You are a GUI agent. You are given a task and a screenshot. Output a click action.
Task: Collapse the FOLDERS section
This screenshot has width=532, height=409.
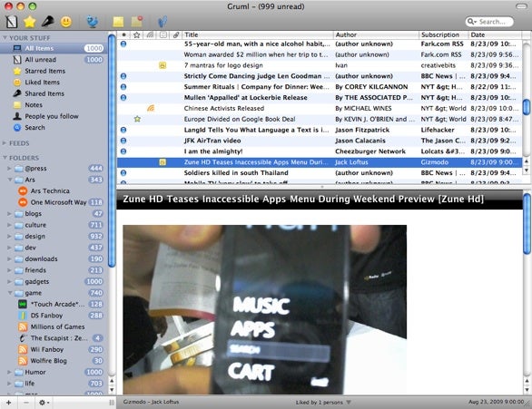point(5,158)
